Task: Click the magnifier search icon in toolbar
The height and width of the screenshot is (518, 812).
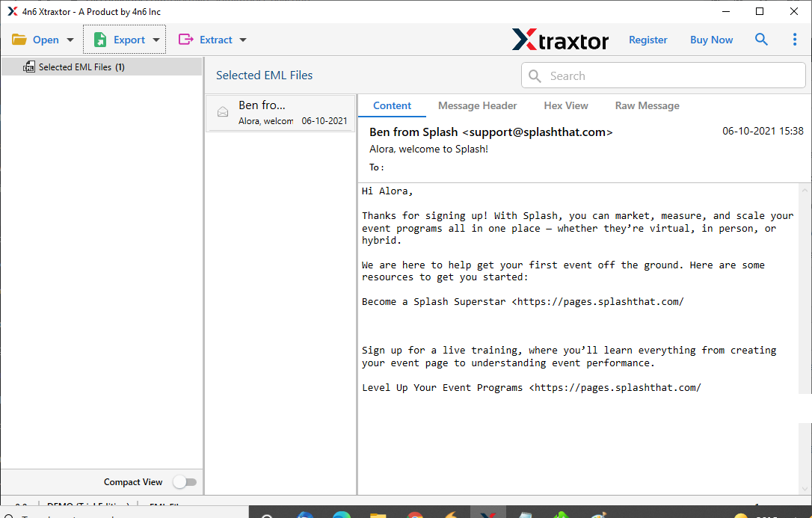Action: [x=760, y=40]
